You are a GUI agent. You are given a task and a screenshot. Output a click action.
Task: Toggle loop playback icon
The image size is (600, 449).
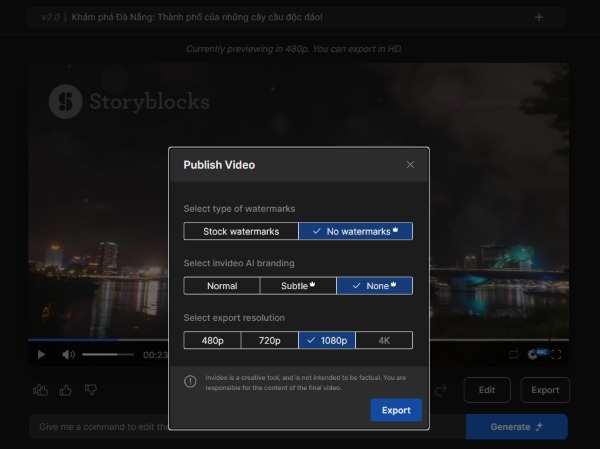click(x=514, y=354)
